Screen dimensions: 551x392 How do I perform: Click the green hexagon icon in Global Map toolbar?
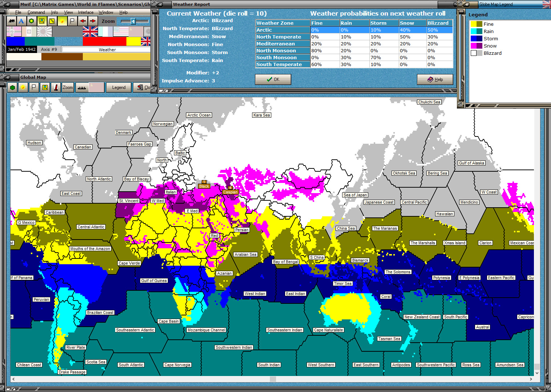coord(13,87)
